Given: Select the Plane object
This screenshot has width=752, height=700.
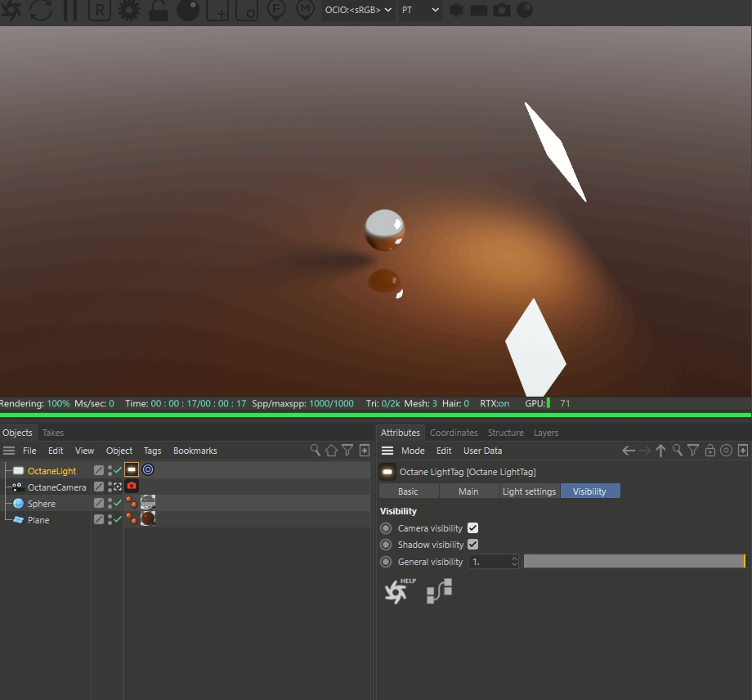Looking at the screenshot, I should (x=38, y=519).
